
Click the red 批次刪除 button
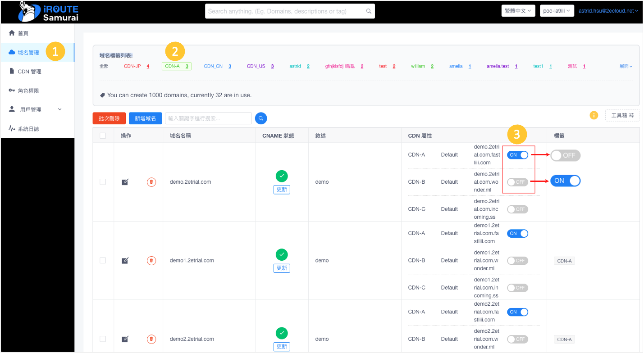coord(109,118)
